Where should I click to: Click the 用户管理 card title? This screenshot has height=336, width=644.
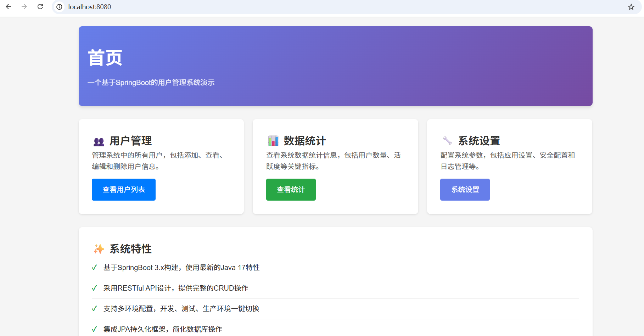130,140
